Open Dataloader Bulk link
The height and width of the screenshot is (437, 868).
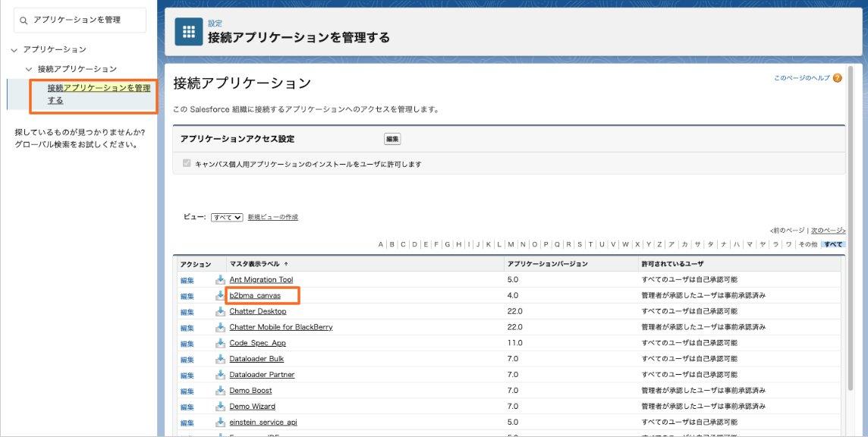click(x=257, y=358)
